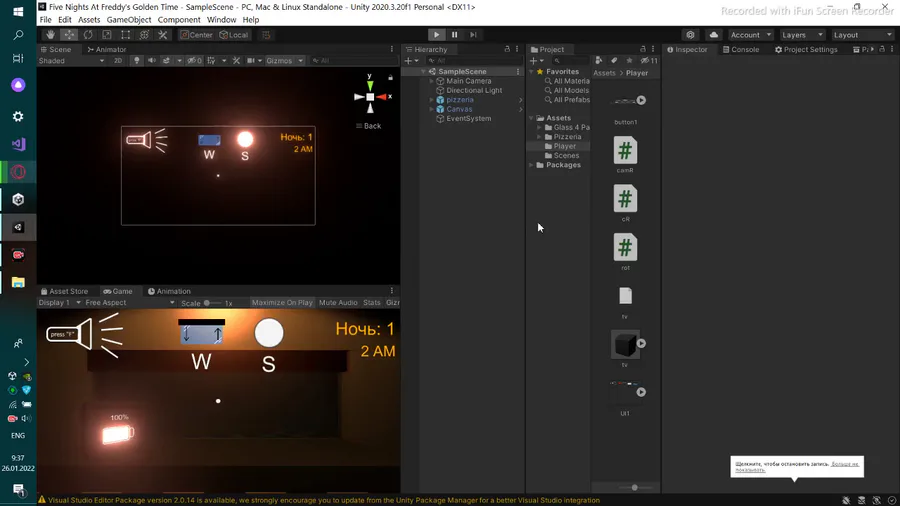Toggle grid snapping icon in toolbar

pyautogui.click(x=266, y=35)
